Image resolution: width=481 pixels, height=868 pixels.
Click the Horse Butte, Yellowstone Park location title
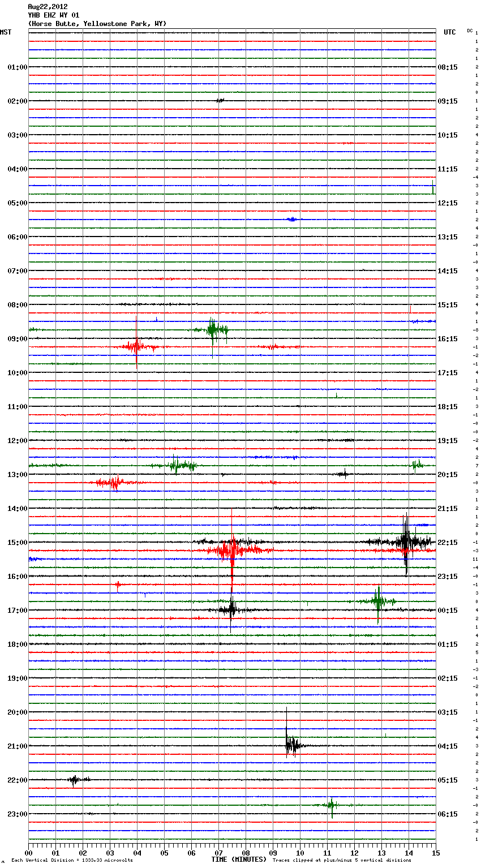click(x=97, y=24)
